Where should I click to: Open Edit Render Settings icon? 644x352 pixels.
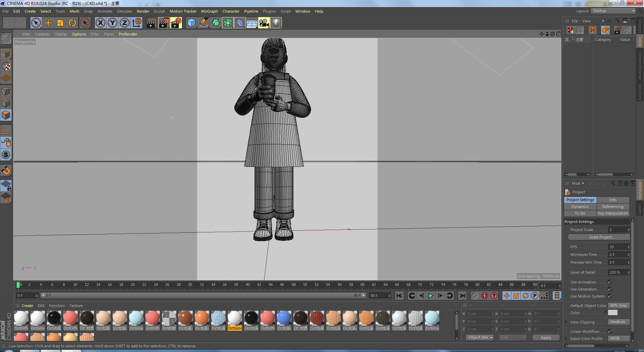point(176,23)
